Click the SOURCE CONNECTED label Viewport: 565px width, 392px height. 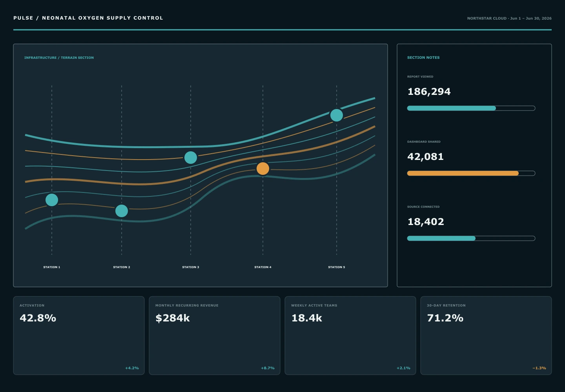[x=423, y=207]
